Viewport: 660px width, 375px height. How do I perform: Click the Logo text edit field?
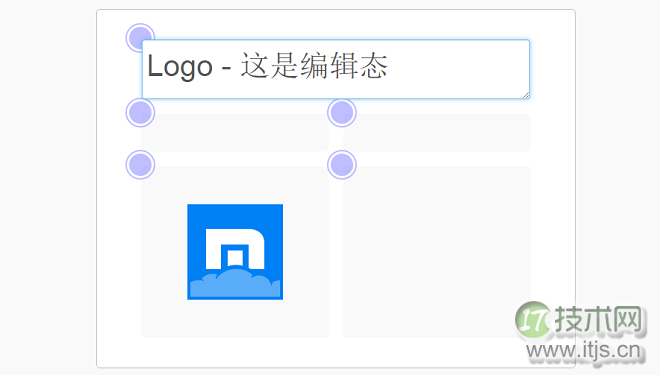(335, 69)
